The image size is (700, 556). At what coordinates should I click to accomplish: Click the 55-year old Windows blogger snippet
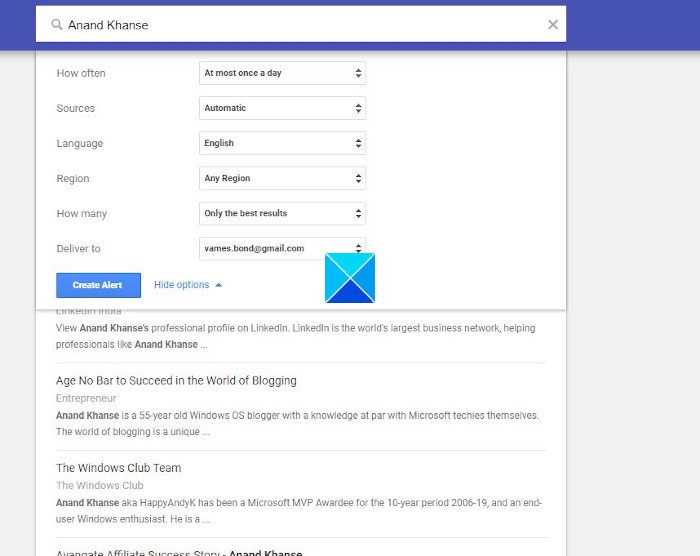297,423
